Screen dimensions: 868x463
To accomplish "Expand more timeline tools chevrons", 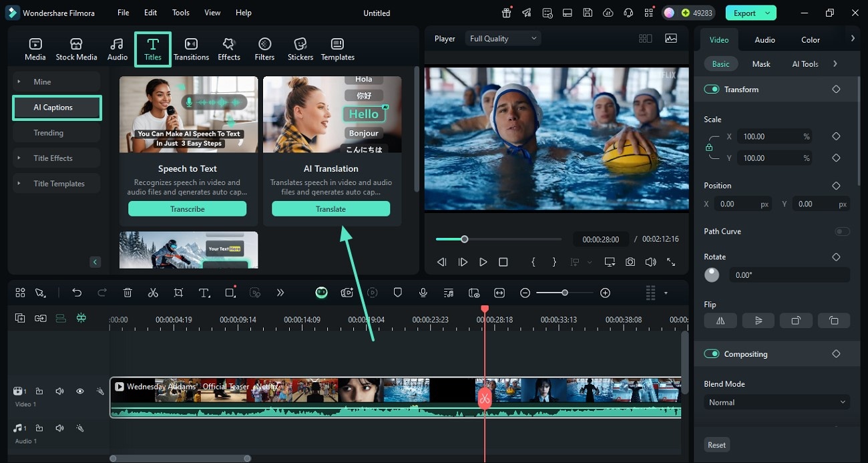I will point(280,293).
